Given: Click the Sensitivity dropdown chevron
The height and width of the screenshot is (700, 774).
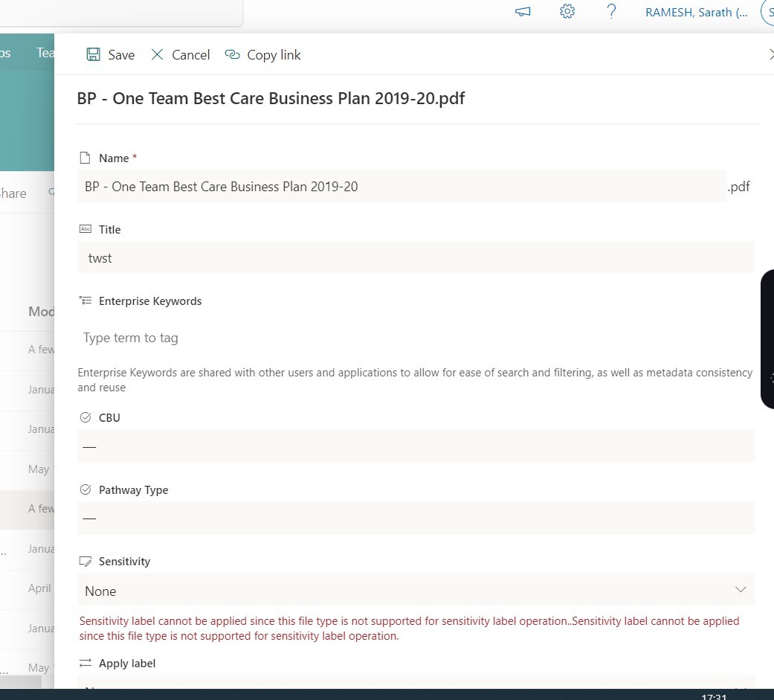Looking at the screenshot, I should tap(740, 589).
